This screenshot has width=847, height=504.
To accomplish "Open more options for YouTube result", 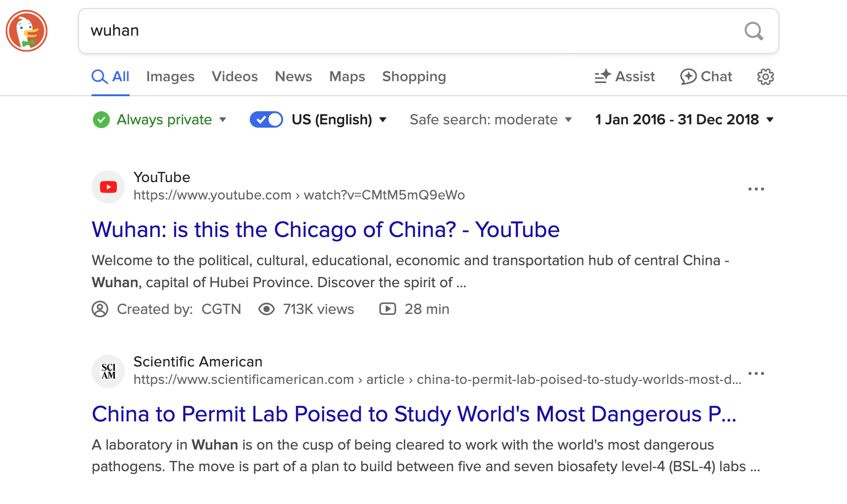I will [x=756, y=189].
